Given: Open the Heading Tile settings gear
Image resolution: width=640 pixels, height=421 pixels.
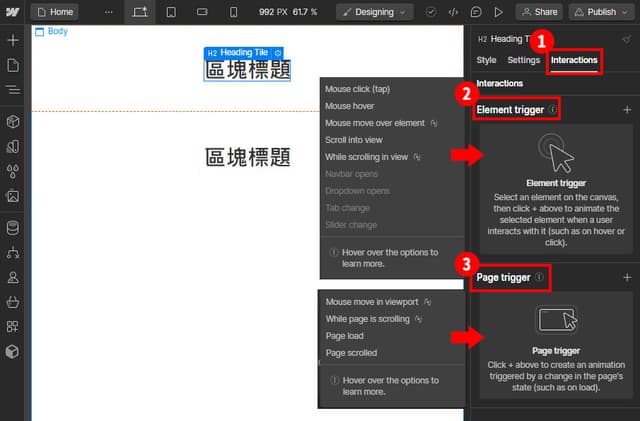Looking at the screenshot, I should (278, 53).
